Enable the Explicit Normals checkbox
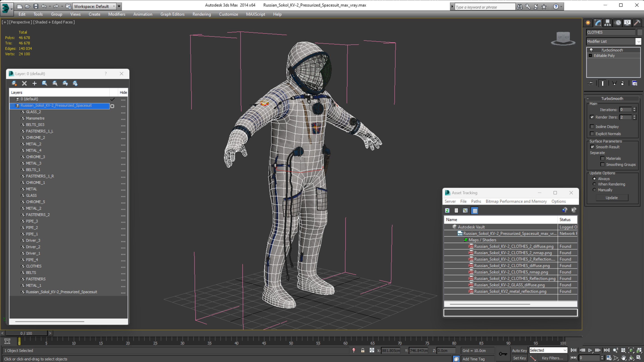 [x=592, y=133]
